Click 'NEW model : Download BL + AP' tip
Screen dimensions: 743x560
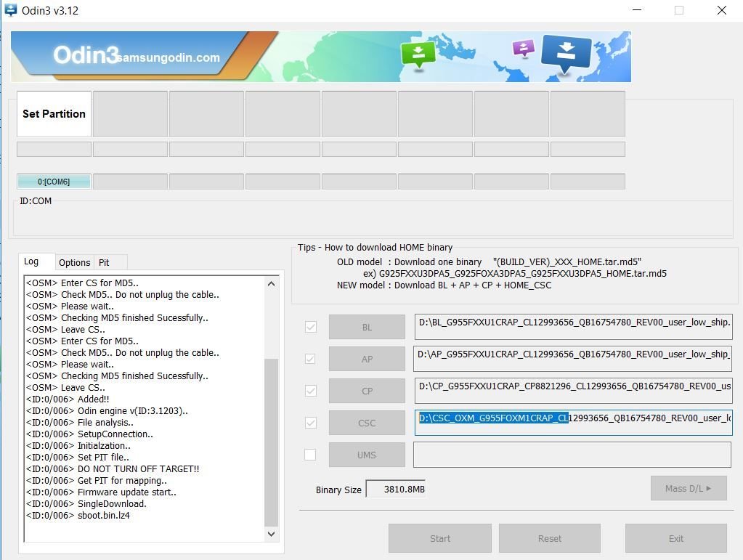(444, 285)
